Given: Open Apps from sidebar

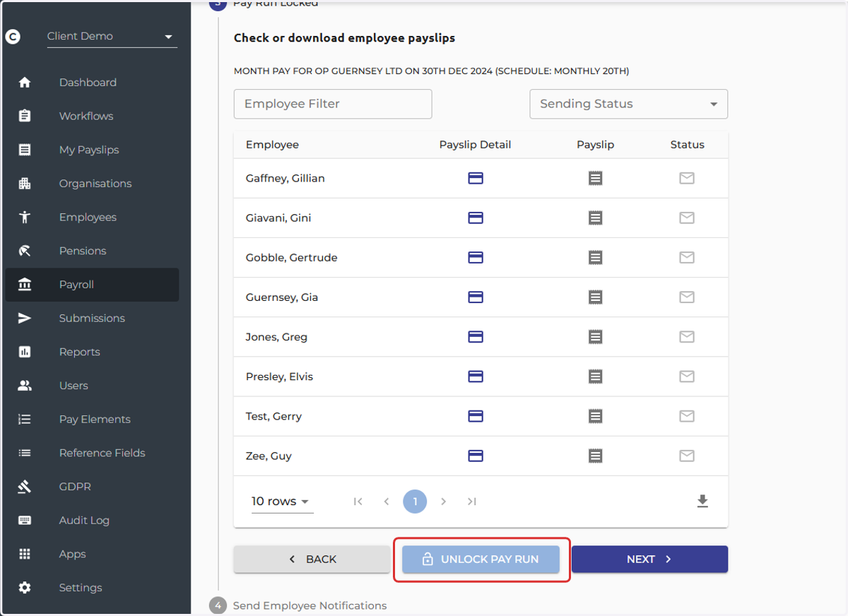Looking at the screenshot, I should 92,554.
